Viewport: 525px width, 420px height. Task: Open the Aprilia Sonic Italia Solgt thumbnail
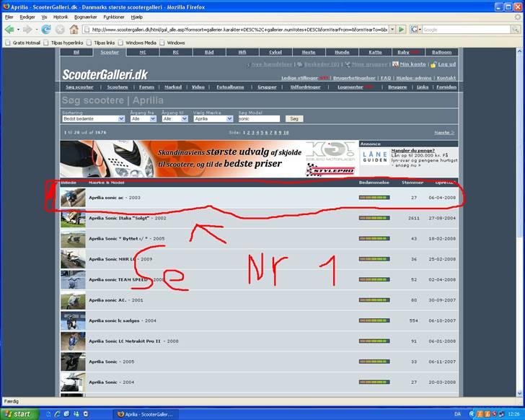[73, 218]
